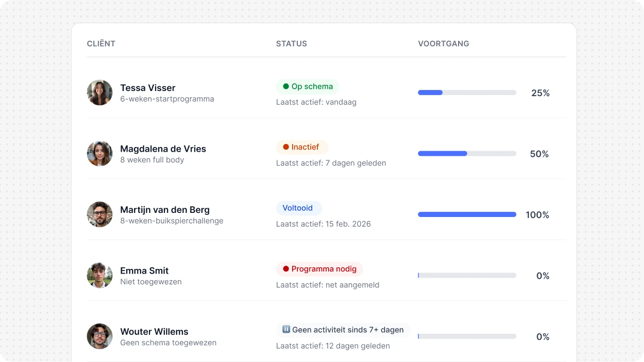
Task: Click Martijn van den Berg's avatar photo
Action: pos(100,214)
